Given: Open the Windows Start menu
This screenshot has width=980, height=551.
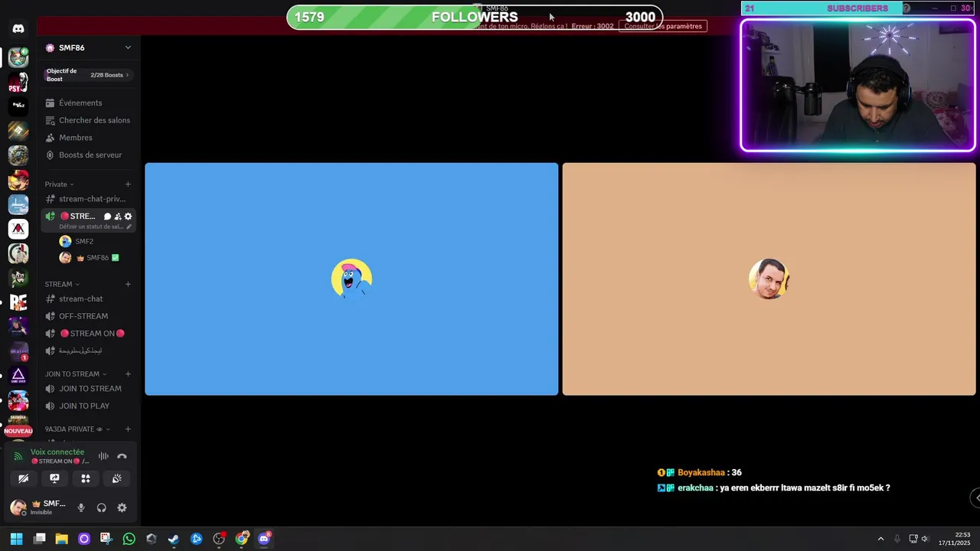Looking at the screenshot, I should (16, 539).
